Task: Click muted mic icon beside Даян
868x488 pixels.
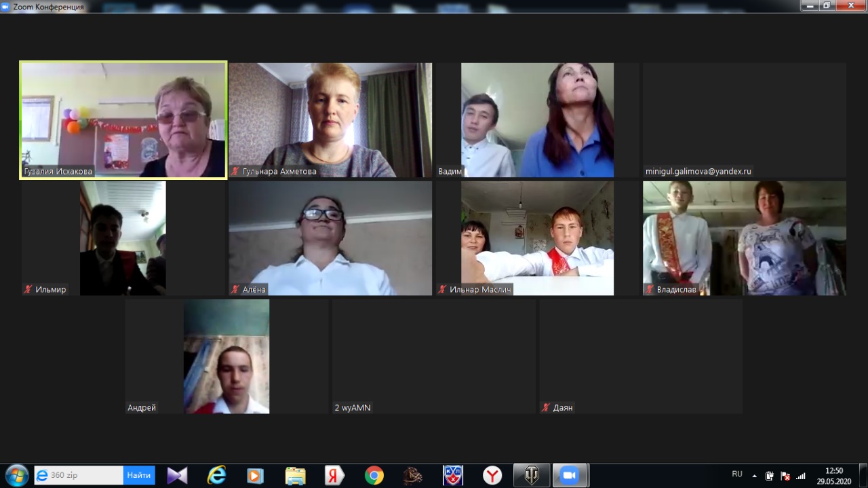Action: click(546, 408)
